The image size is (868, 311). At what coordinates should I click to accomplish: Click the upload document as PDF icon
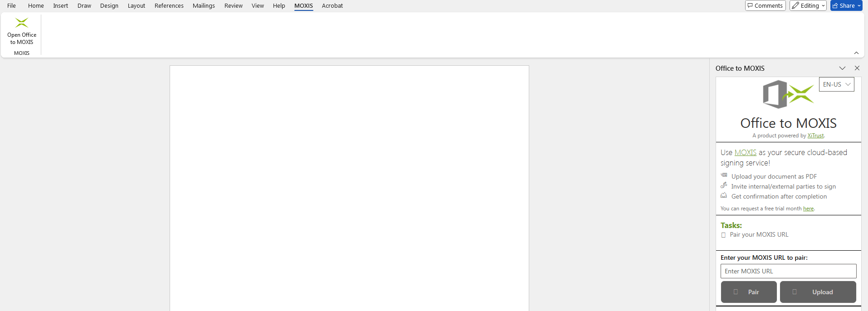tap(724, 175)
